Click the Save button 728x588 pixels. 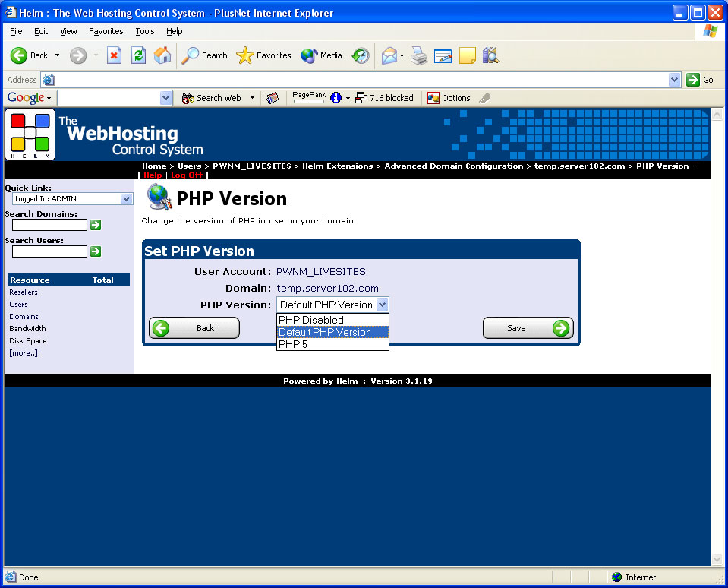(528, 328)
